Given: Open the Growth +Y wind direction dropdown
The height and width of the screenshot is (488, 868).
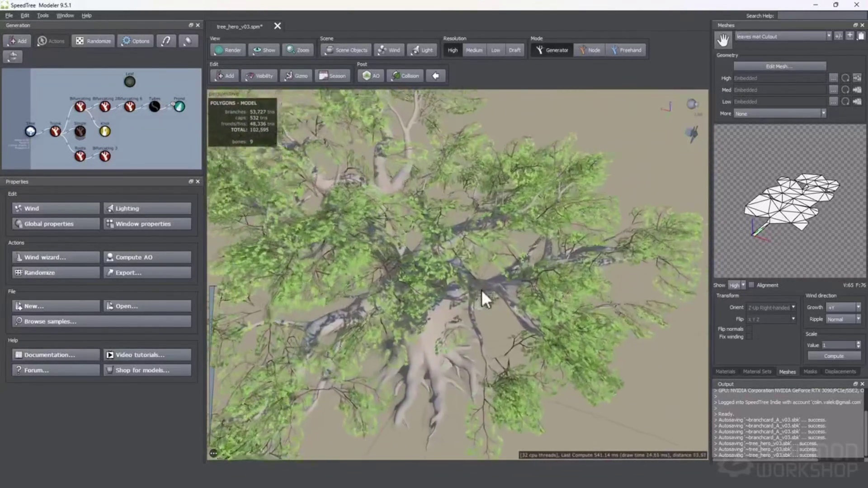Looking at the screenshot, I should [844, 307].
